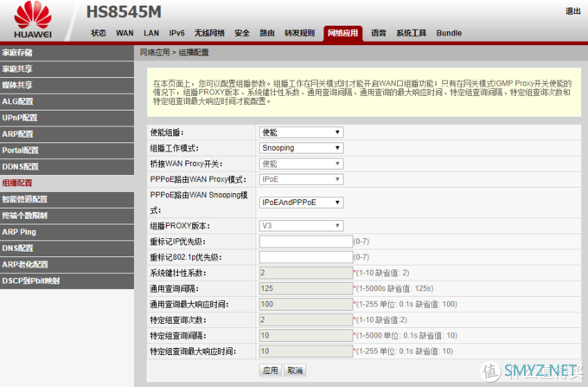
Task: Select the 网络应用 tab
Action: coord(342,33)
